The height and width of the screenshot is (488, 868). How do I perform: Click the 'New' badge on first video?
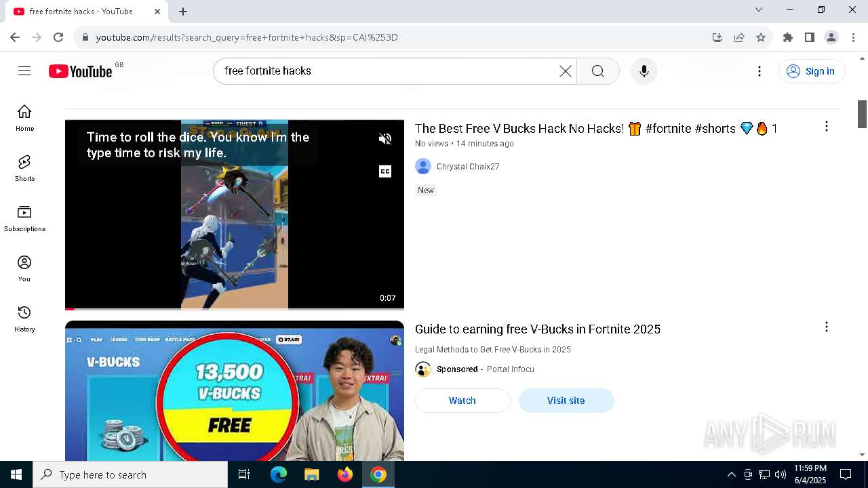[426, 190]
